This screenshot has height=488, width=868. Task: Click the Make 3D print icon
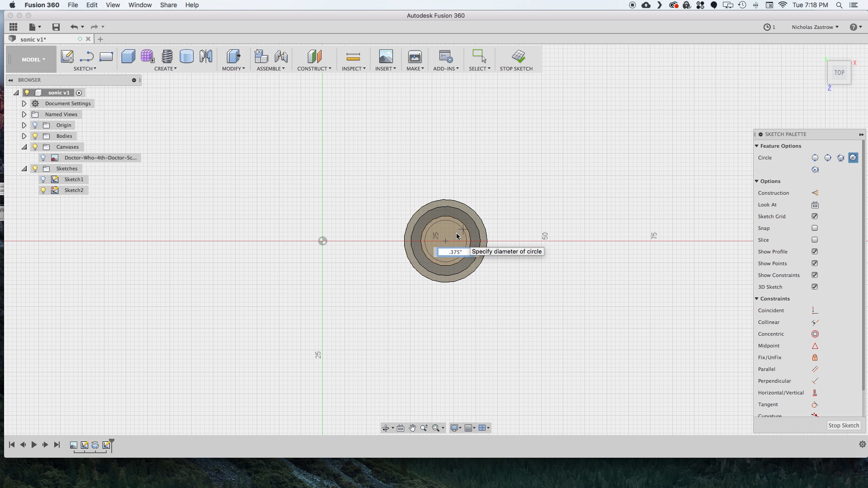(x=415, y=56)
